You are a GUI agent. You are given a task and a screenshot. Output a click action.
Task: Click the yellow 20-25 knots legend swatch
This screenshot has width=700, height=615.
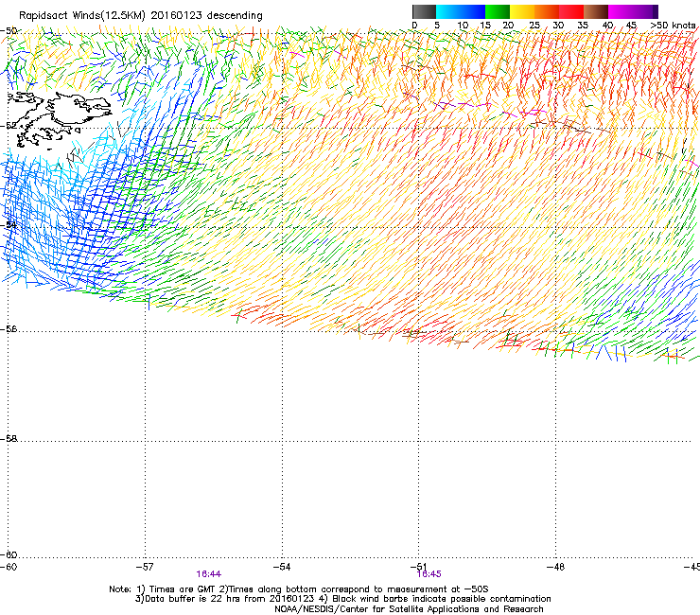(522, 11)
